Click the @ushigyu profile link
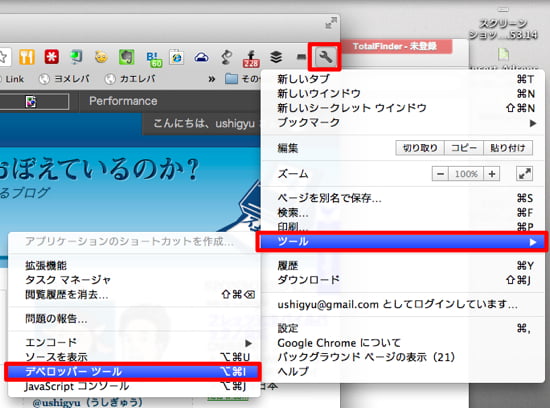Image resolution: width=550 pixels, height=408 pixels. tap(87, 402)
